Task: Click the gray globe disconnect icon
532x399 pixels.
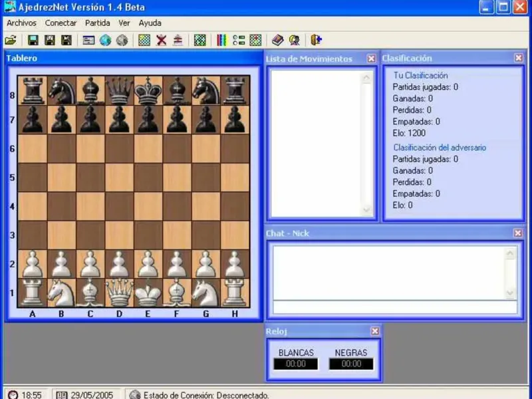Action: 122,41
